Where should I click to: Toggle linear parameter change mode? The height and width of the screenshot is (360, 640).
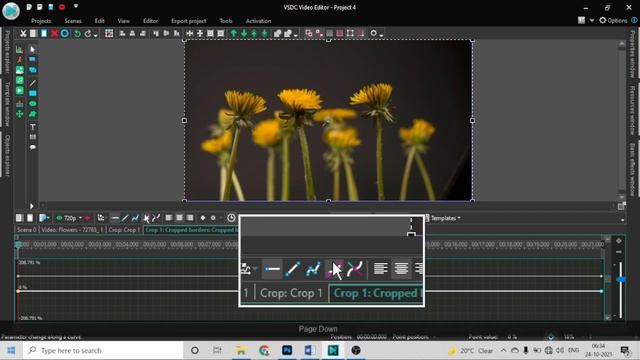[125, 218]
